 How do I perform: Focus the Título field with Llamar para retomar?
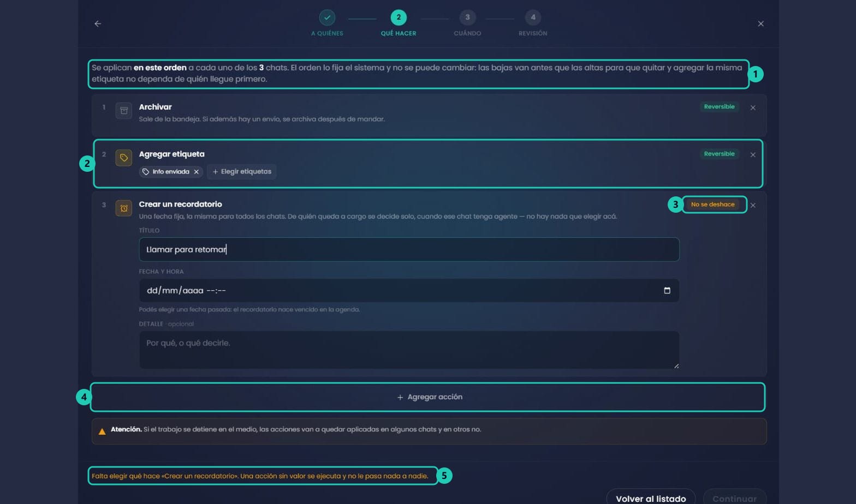pyautogui.click(x=409, y=249)
